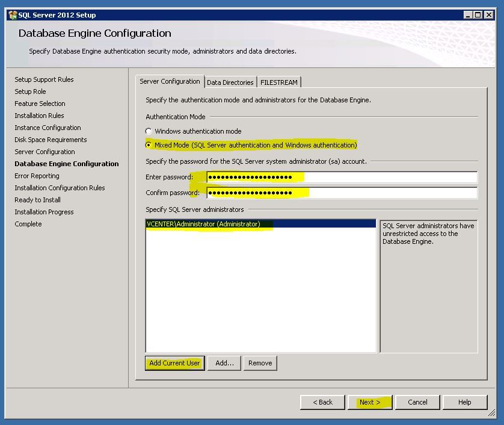
Task: Select Windows authentication mode radio button
Action: [x=149, y=131]
